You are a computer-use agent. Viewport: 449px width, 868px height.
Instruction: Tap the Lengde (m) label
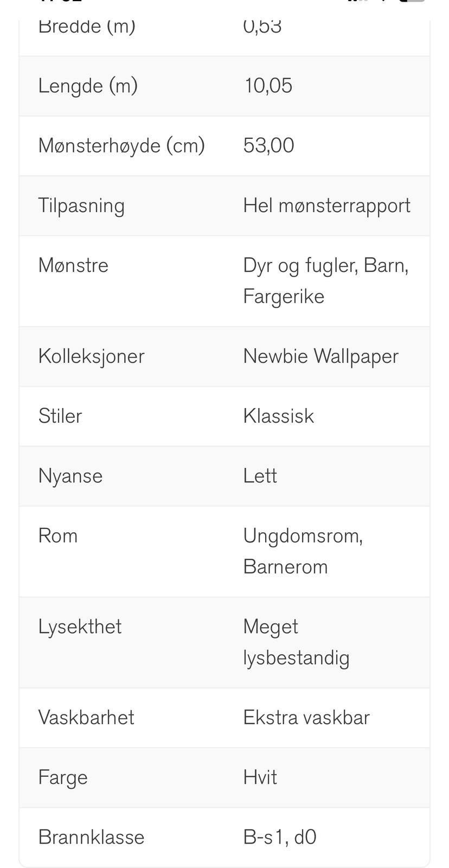coord(88,86)
